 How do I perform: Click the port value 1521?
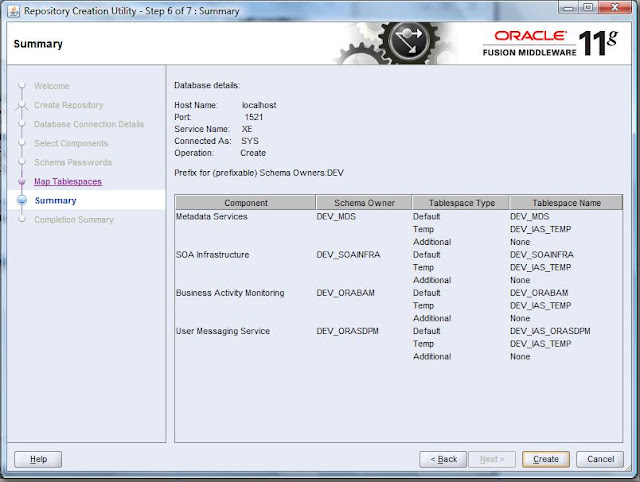(x=254, y=117)
